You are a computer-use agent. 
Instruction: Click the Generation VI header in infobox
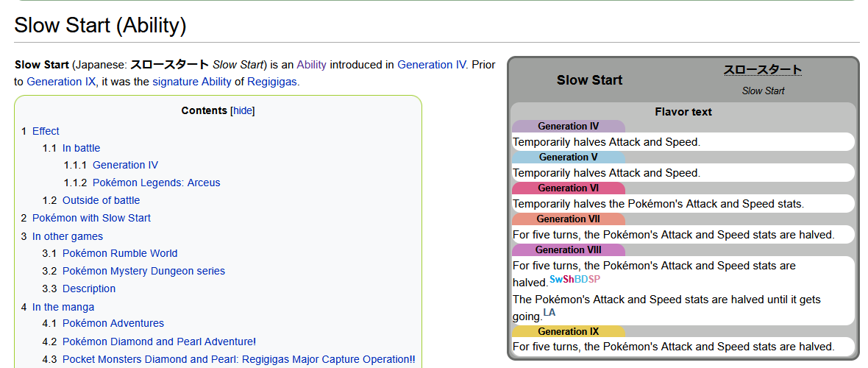pos(568,188)
